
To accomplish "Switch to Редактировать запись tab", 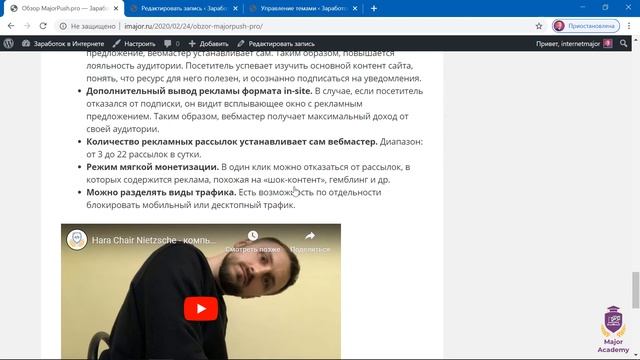I will (x=184, y=8).
